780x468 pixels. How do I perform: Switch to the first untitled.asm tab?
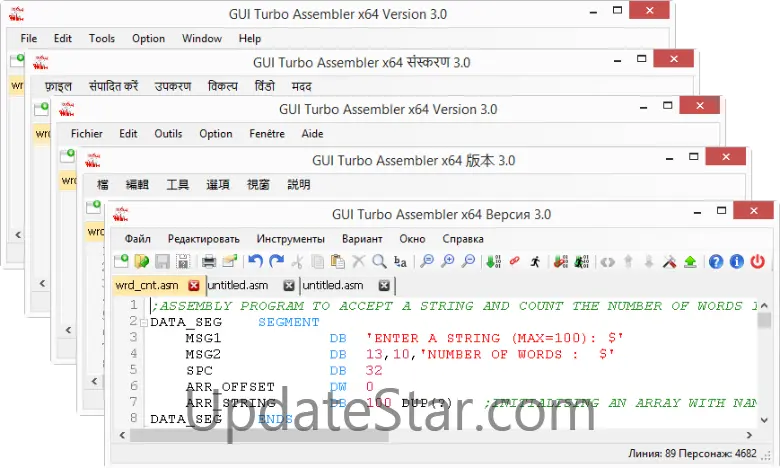pyautogui.click(x=238, y=285)
